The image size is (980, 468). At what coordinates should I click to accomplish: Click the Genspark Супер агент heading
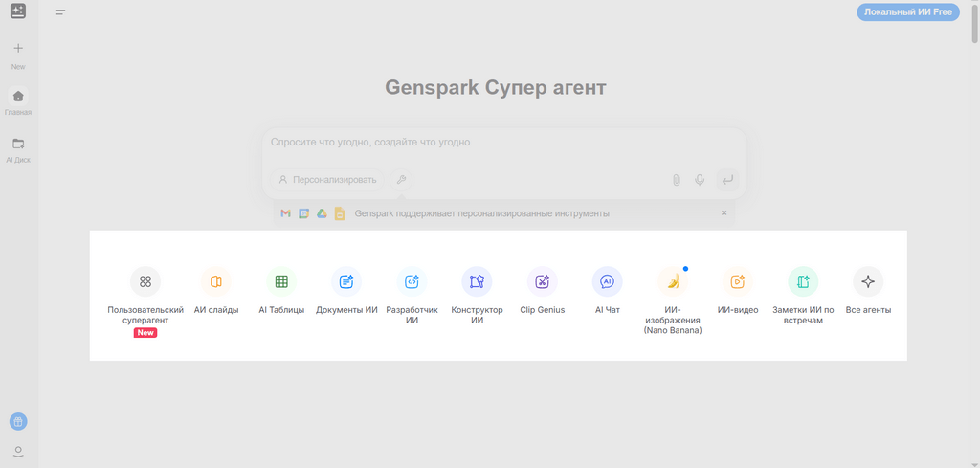(496, 87)
